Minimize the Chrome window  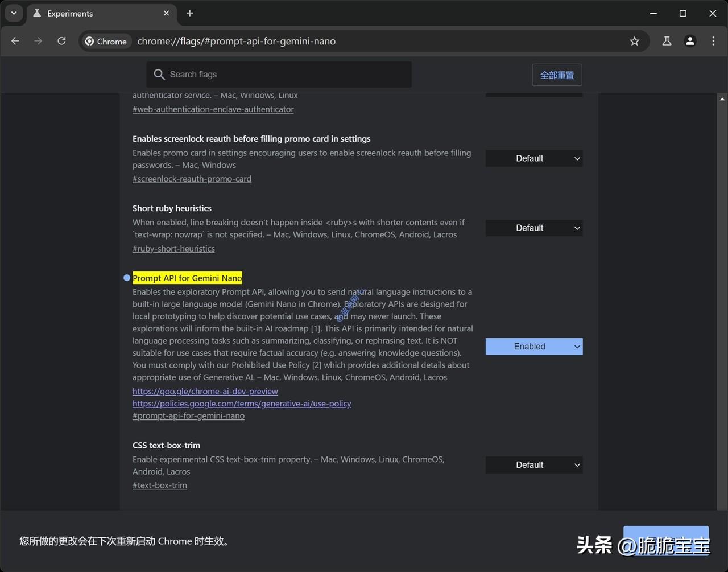point(653,13)
